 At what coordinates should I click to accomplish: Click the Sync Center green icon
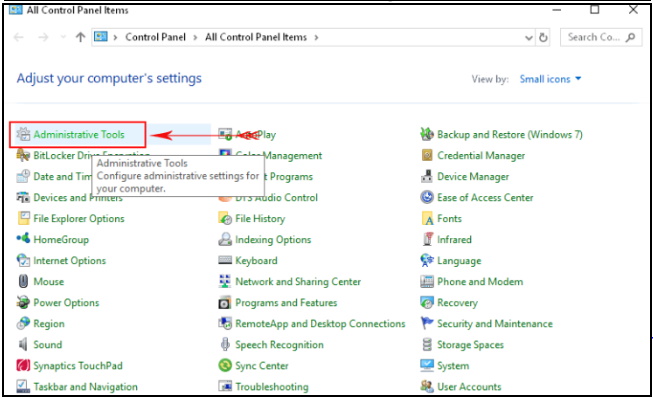pyautogui.click(x=225, y=366)
